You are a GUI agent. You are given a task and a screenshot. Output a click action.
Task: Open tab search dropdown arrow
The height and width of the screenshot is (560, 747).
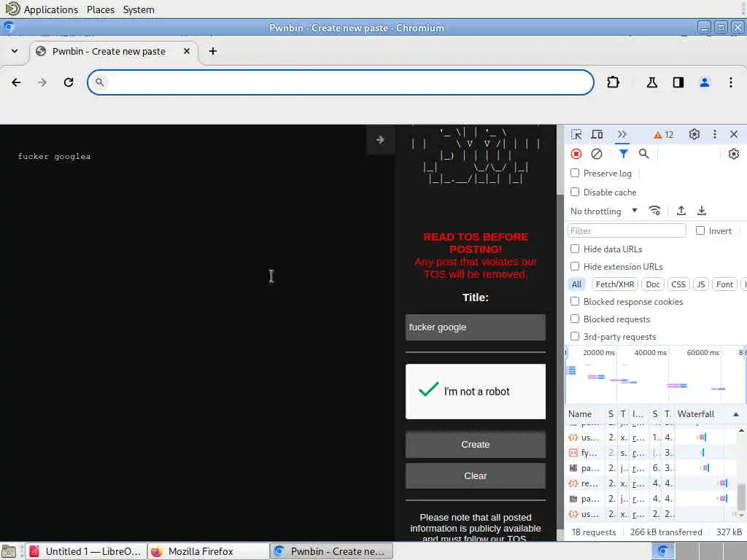tap(15, 51)
